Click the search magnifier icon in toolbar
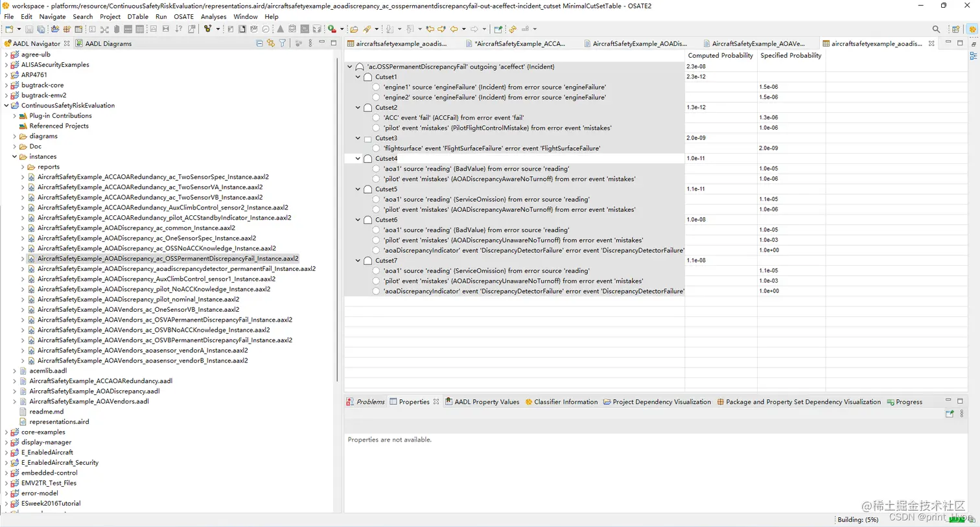Image resolution: width=980 pixels, height=527 pixels. pos(936,29)
